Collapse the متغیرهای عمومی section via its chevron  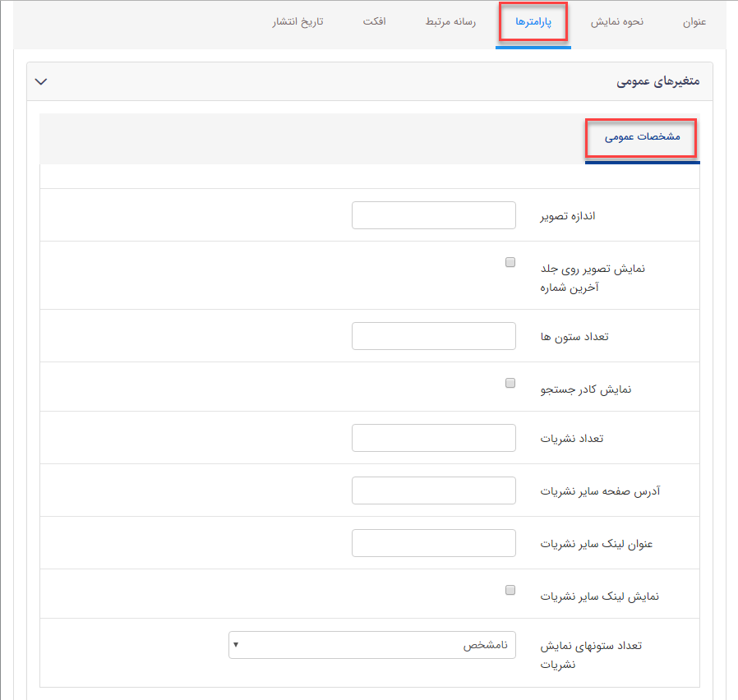click(x=40, y=82)
